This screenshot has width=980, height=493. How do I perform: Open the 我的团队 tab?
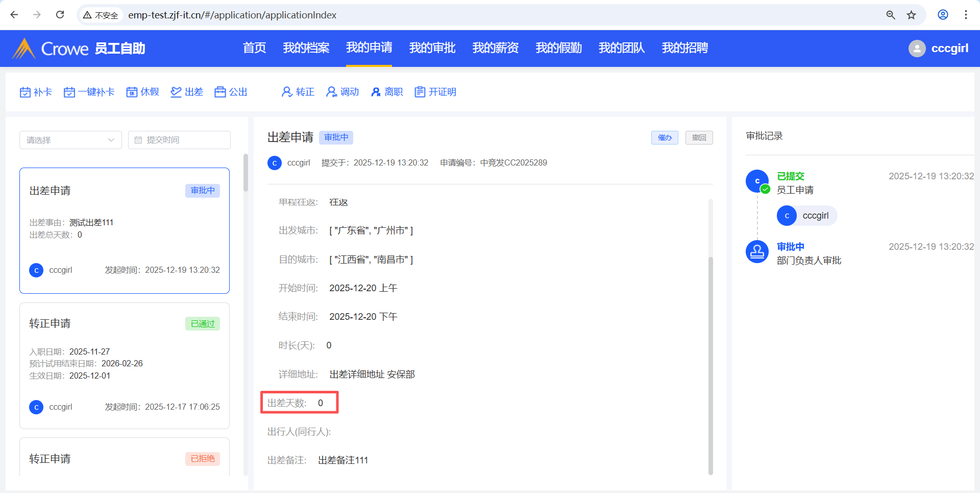[622, 48]
